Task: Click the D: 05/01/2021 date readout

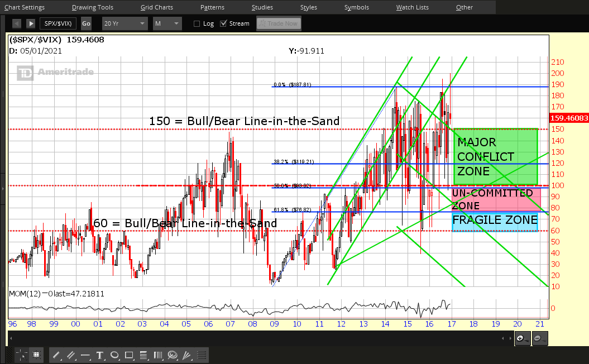Action: 35,51
